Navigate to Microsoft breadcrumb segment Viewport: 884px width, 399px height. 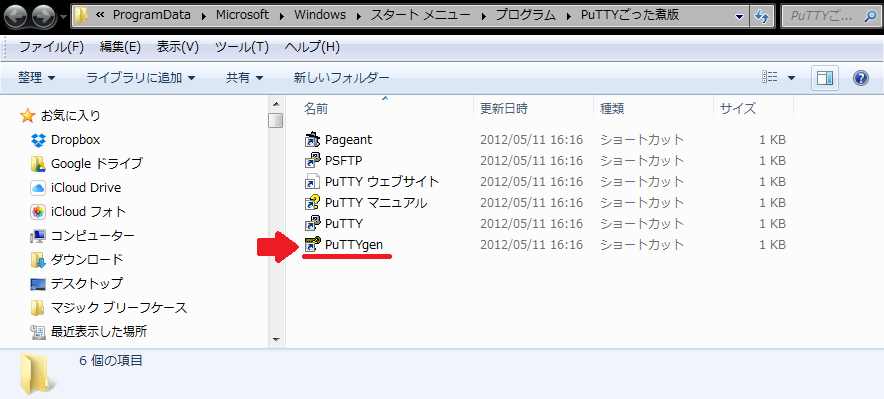tap(242, 16)
